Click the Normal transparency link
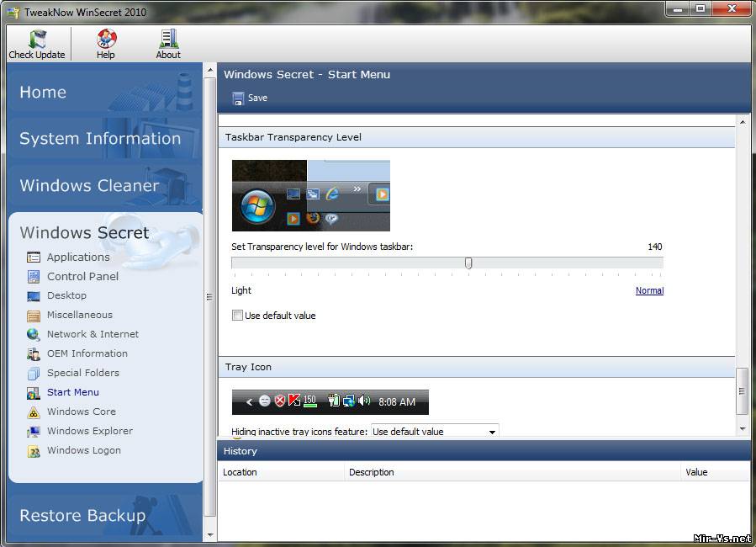Image resolution: width=756 pixels, height=547 pixels. coord(649,291)
